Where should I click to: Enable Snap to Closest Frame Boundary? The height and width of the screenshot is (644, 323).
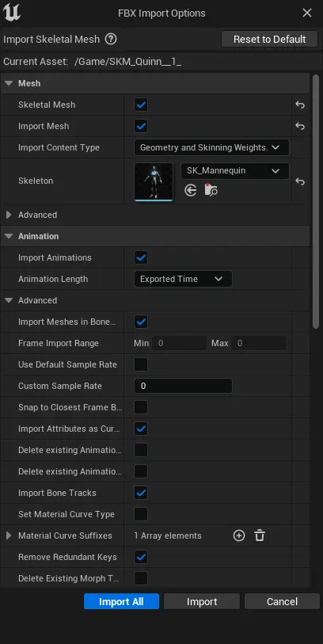(x=141, y=407)
